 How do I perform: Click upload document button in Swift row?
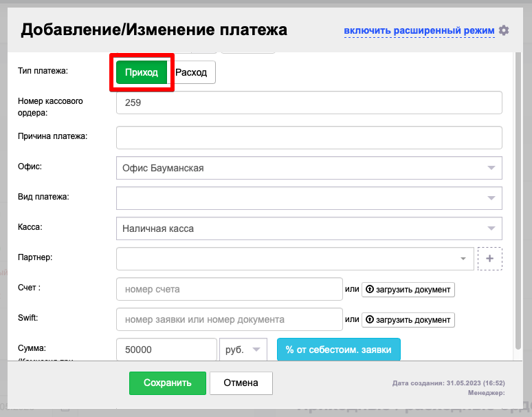click(x=408, y=320)
